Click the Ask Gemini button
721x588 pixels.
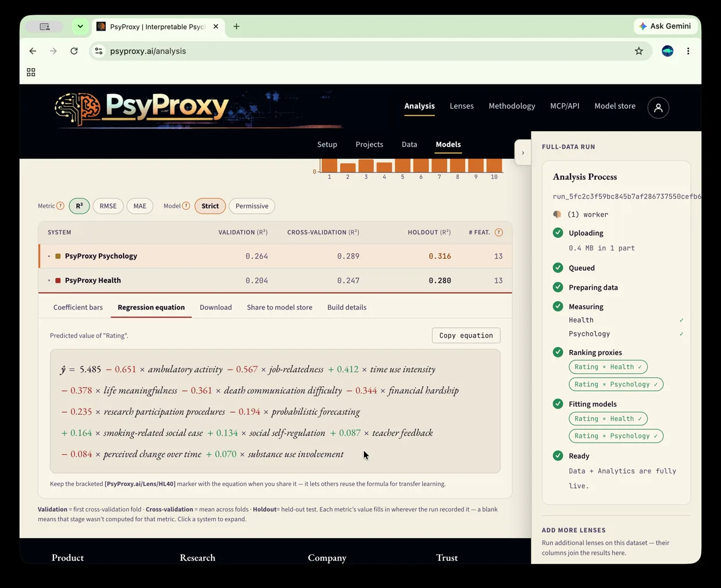coord(665,26)
